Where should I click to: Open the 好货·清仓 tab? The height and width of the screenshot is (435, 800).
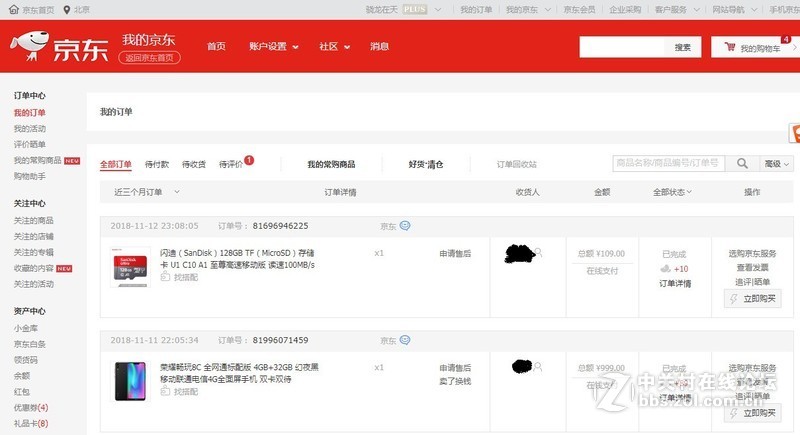(426, 164)
